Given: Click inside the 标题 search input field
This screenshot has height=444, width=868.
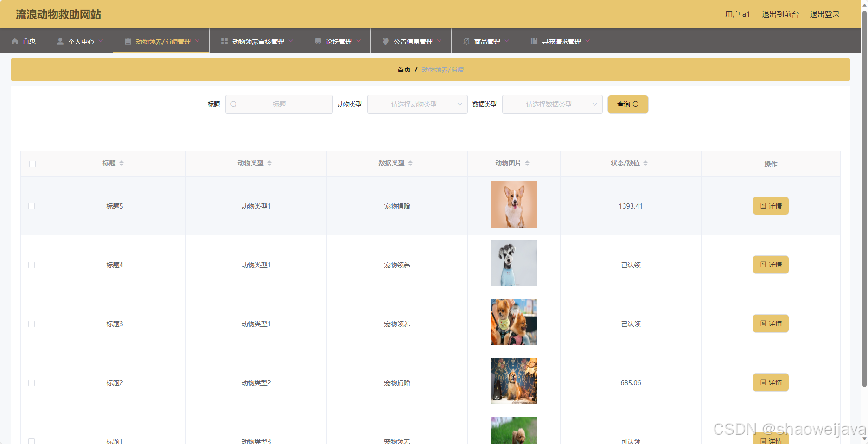Looking at the screenshot, I should click(x=279, y=104).
